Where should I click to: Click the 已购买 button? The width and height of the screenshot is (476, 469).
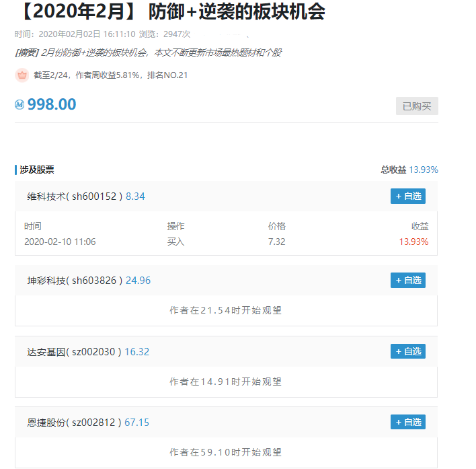[x=417, y=106]
